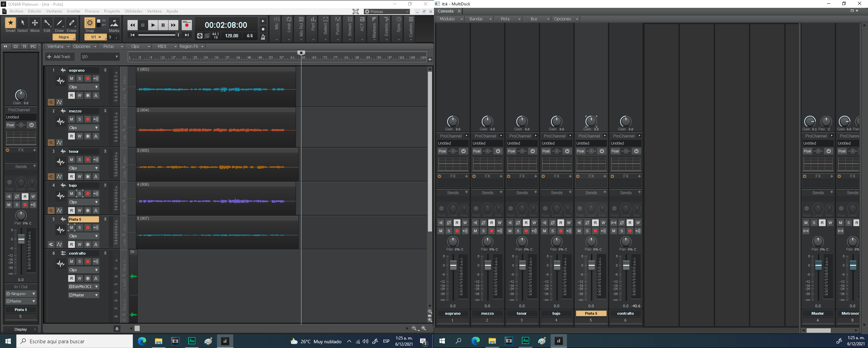Select the Smart tool
This screenshot has width=868, height=348.
click(10, 23)
